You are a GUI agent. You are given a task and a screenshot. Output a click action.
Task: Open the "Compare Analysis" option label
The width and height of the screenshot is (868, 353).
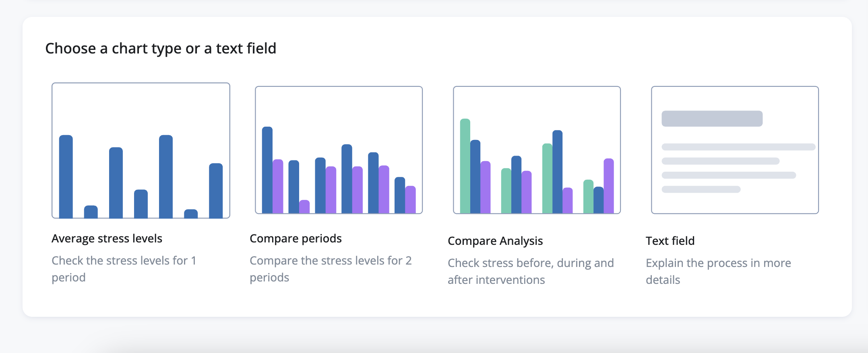point(495,241)
